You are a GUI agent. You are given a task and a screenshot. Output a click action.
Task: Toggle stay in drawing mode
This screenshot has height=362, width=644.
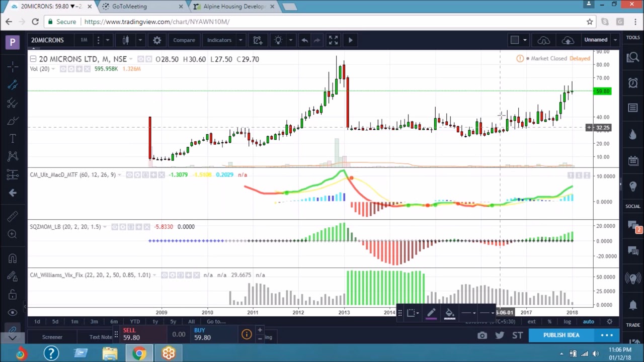(x=13, y=276)
